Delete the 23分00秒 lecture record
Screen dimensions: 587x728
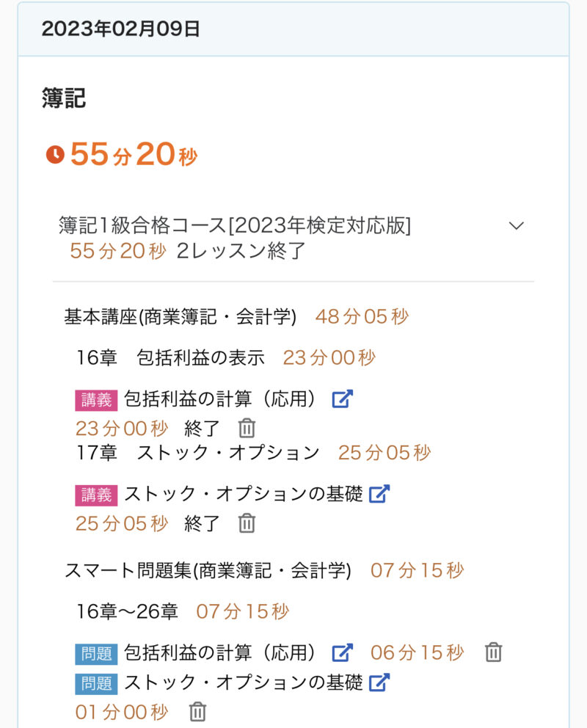pyautogui.click(x=247, y=428)
